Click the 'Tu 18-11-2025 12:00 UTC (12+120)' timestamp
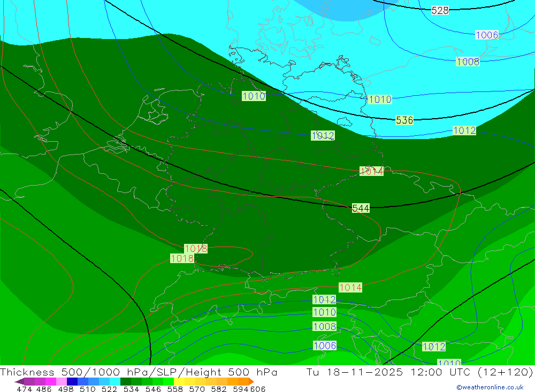The width and height of the screenshot is (535, 392). click(419, 372)
